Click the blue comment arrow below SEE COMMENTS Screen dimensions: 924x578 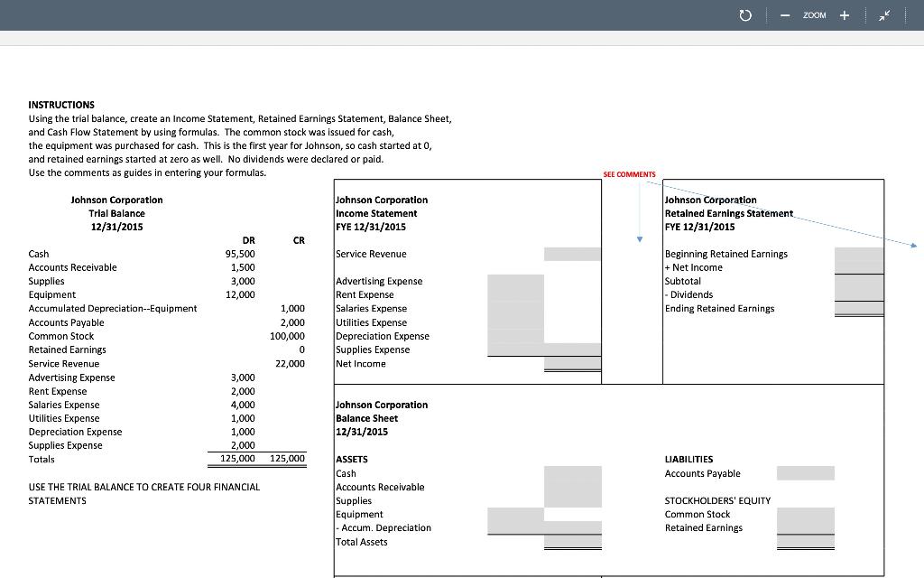point(639,237)
